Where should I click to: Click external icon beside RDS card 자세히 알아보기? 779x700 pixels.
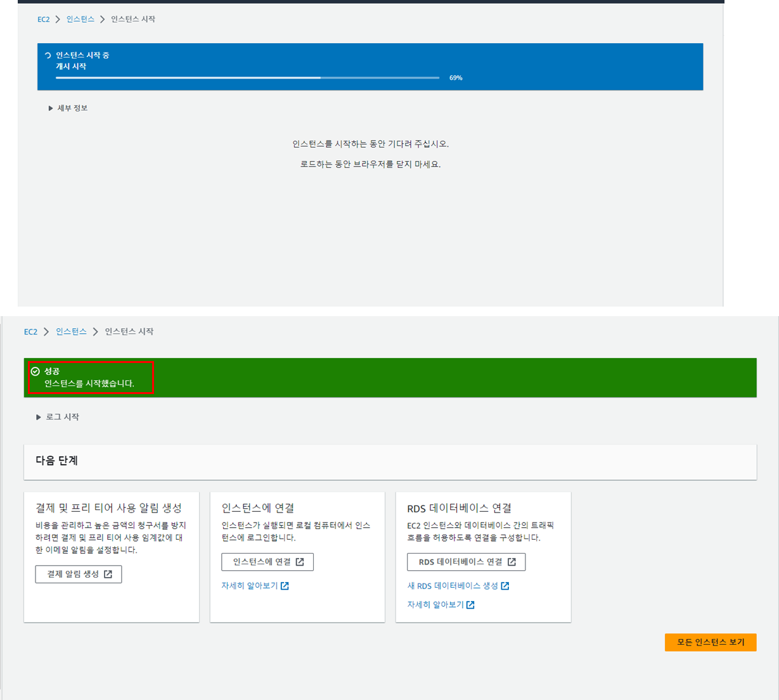point(470,605)
